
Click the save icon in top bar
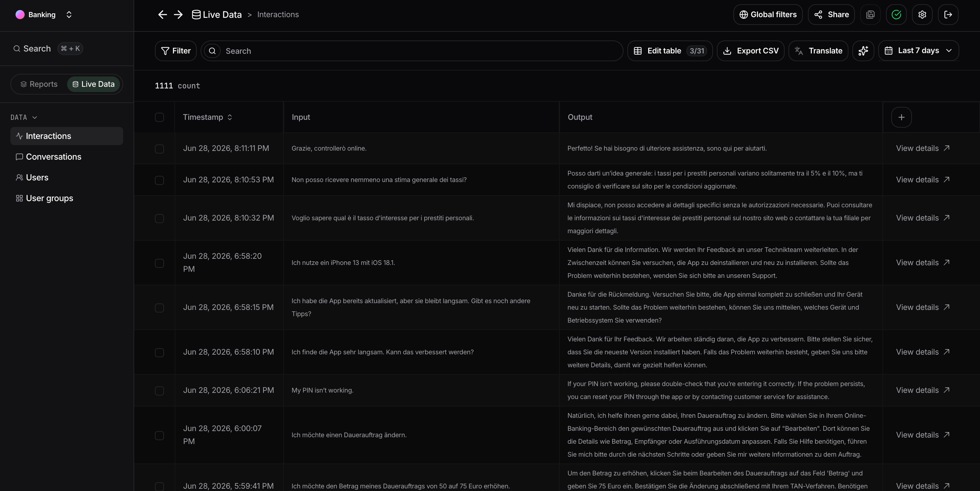click(x=870, y=15)
